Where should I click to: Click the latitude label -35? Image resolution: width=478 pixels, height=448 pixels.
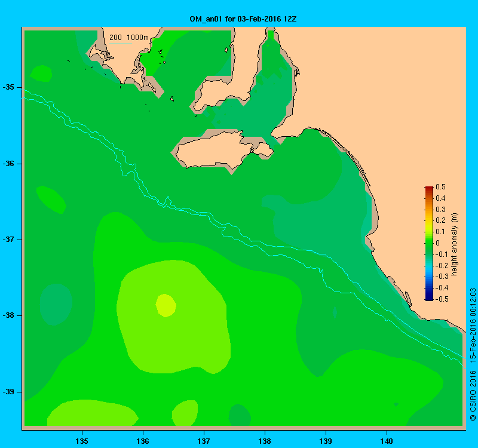[8, 87]
